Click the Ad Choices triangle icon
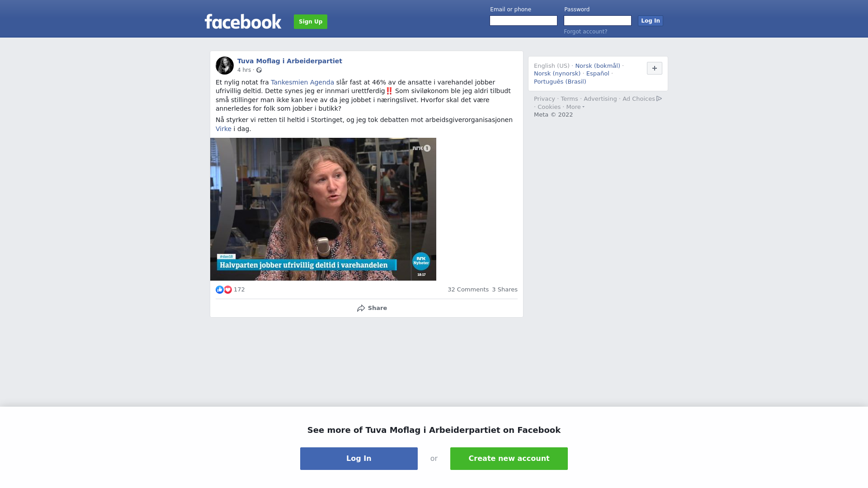The height and width of the screenshot is (488, 868). (659, 99)
